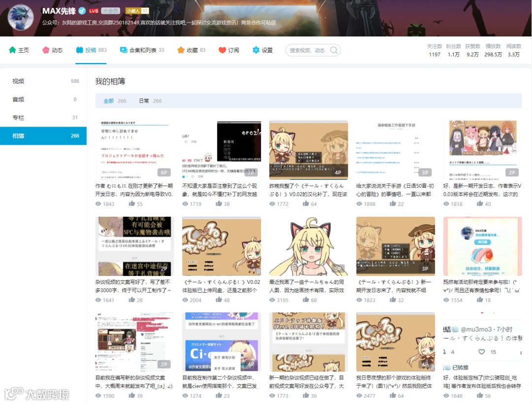The image size is (532, 404).
Task: Open the 4P V0.02汉化补丁 album thumbnail
Action: (x=308, y=150)
